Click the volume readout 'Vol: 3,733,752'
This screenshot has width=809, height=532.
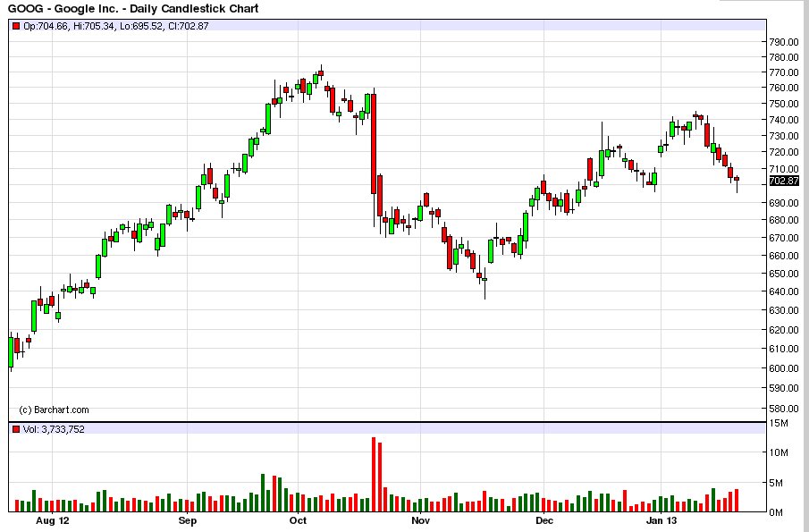[54, 429]
